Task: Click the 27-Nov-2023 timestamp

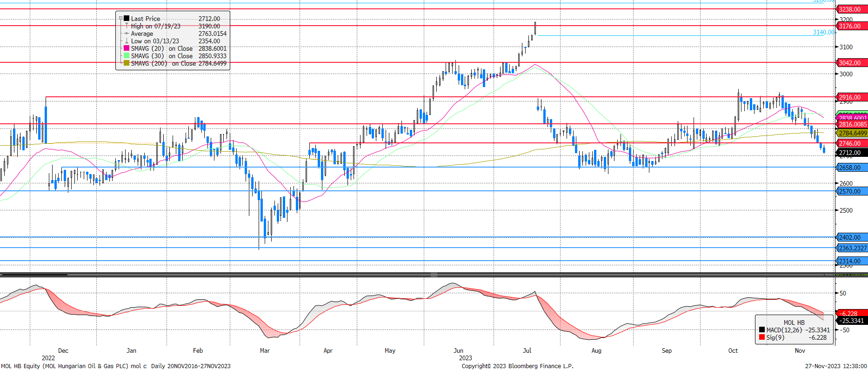Action: (x=836, y=366)
